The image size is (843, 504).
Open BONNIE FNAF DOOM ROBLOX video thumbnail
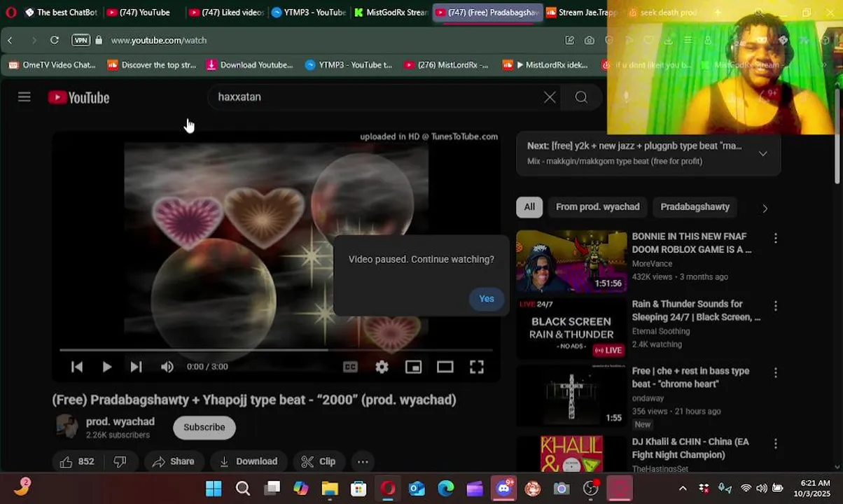click(x=571, y=261)
